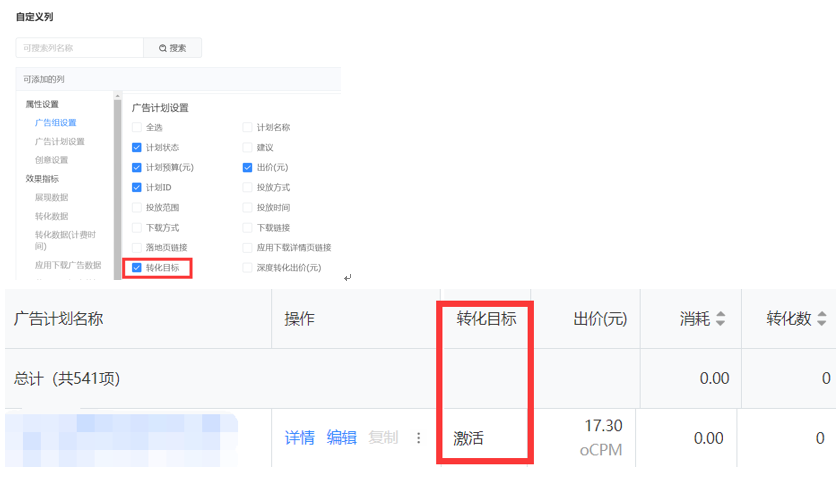Open the three-dot more actions menu
Screen dimensions: 839x480
tap(419, 438)
